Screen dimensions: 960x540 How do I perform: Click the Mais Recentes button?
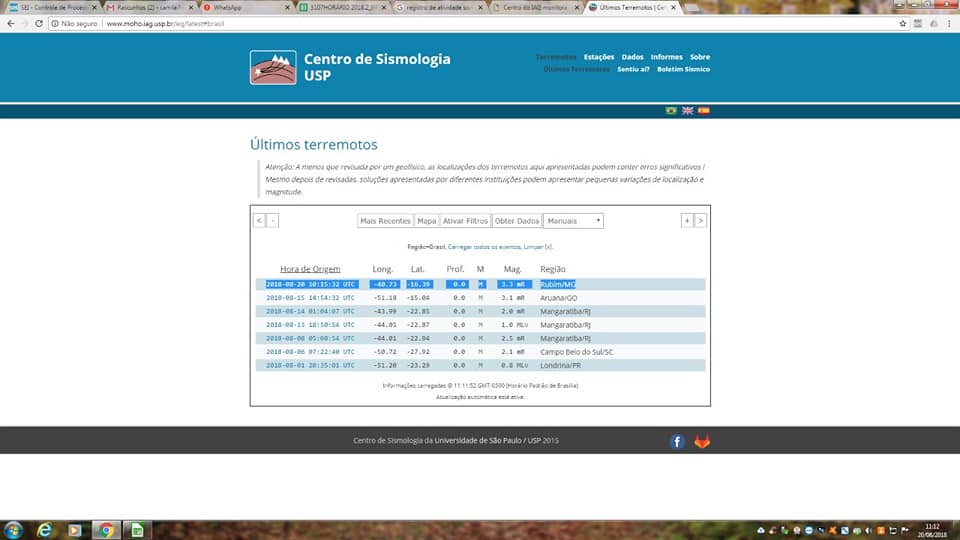click(x=385, y=221)
